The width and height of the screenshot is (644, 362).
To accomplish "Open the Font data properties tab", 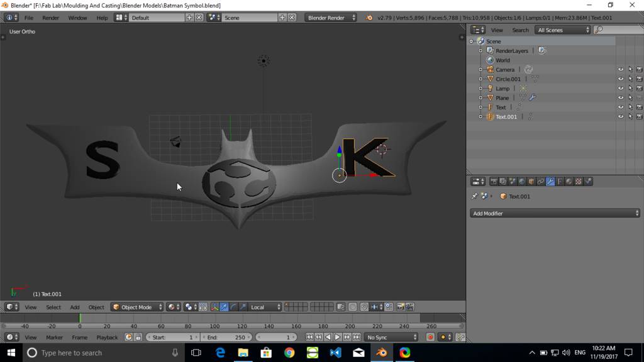I will 559,182.
